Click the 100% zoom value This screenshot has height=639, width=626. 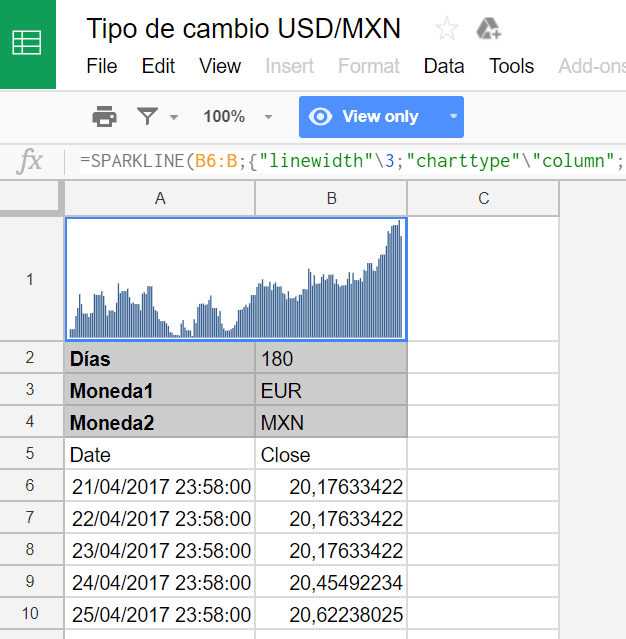[x=224, y=117]
